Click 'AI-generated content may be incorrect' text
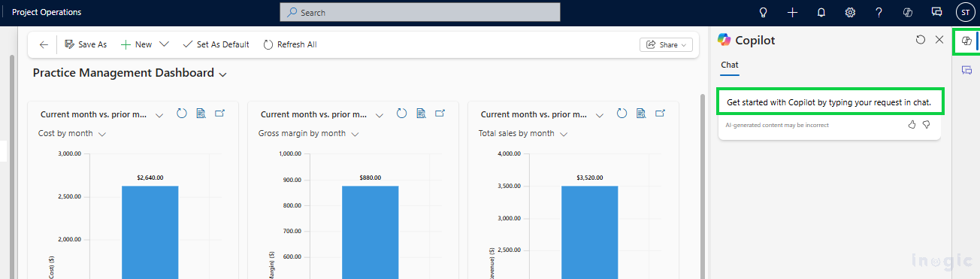Image resolution: width=980 pixels, height=279 pixels. (x=777, y=125)
